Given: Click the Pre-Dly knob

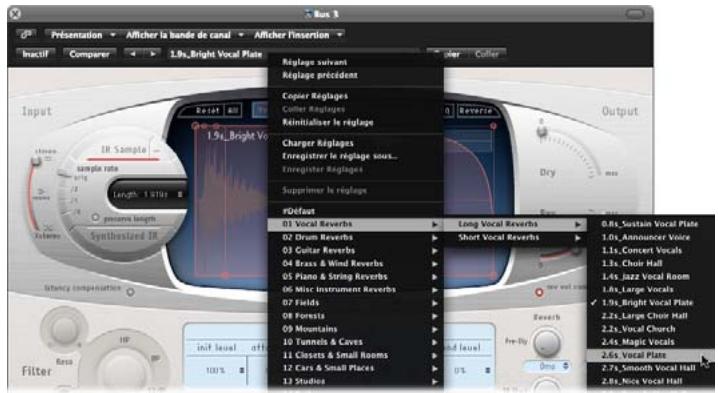Looking at the screenshot, I should [547, 343].
